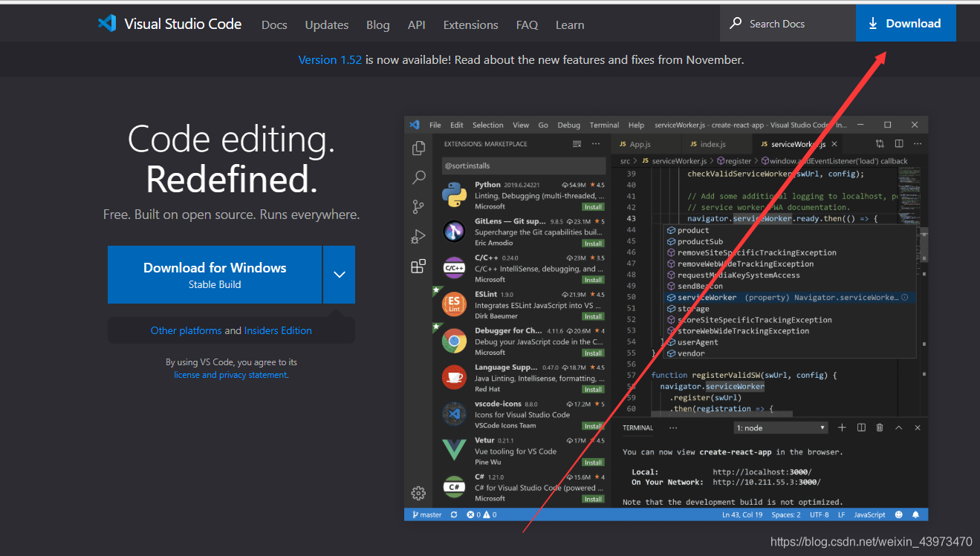Go to Updates in the site navigation

(x=327, y=24)
